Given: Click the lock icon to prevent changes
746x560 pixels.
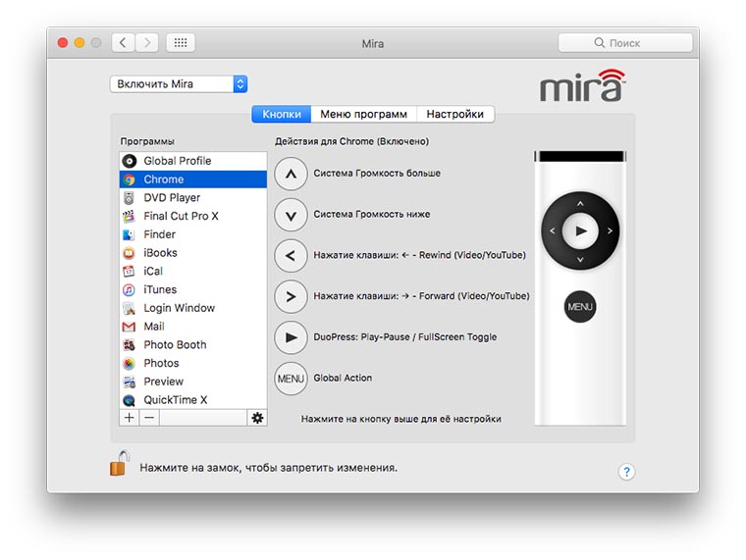Looking at the screenshot, I should click(119, 463).
